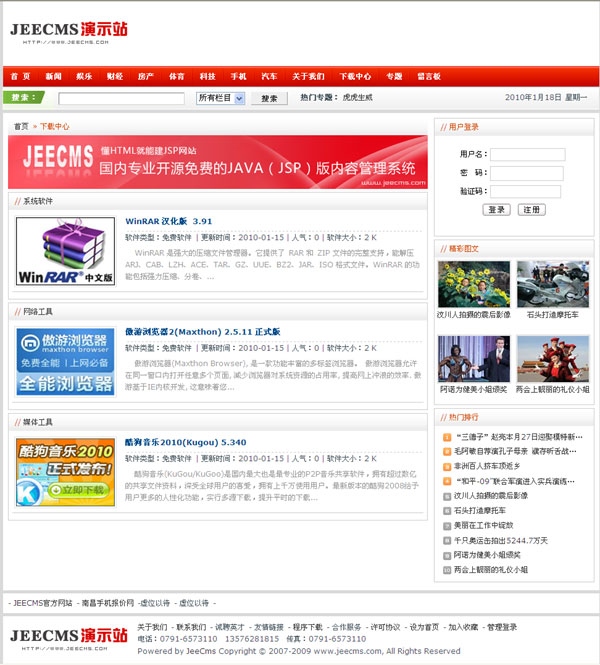Click the 阿诺为健美小姐颁奖 photo thumbnail

tap(474, 359)
